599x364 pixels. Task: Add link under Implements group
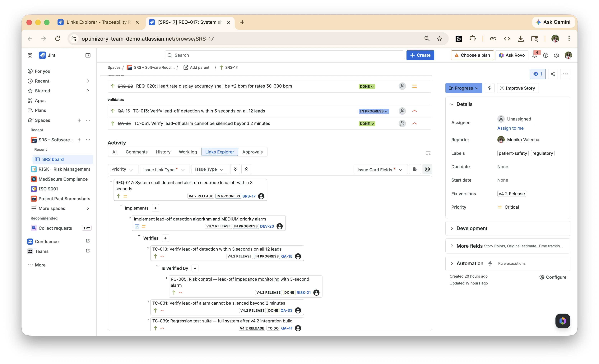click(x=155, y=208)
